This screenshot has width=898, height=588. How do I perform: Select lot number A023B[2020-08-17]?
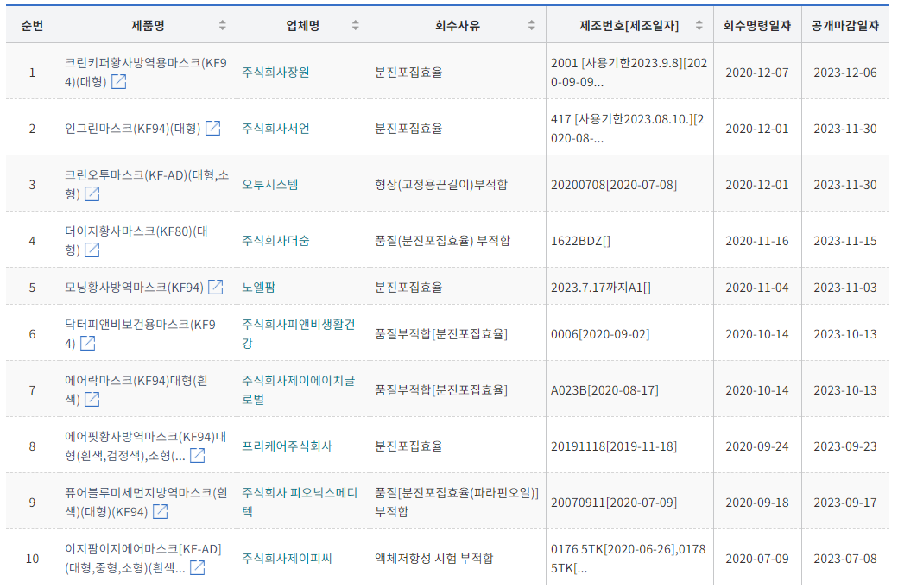604,390
